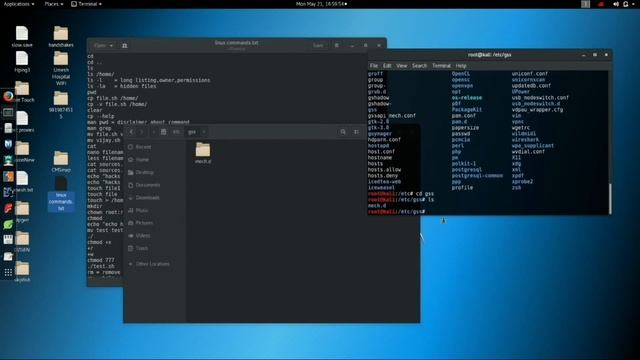Open the terminal Help menu
This screenshot has height=360, width=640.
click(461, 66)
